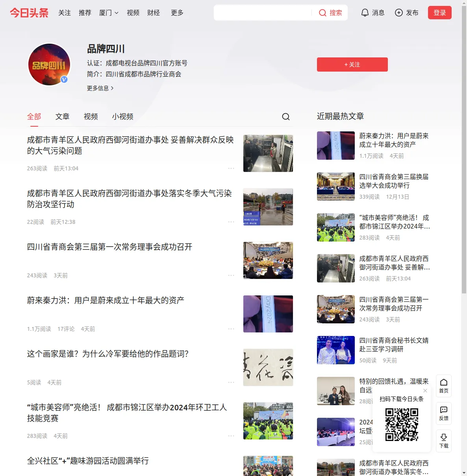Switch to the 小视频 tab
Image resolution: width=467 pixels, height=476 pixels.
(123, 116)
